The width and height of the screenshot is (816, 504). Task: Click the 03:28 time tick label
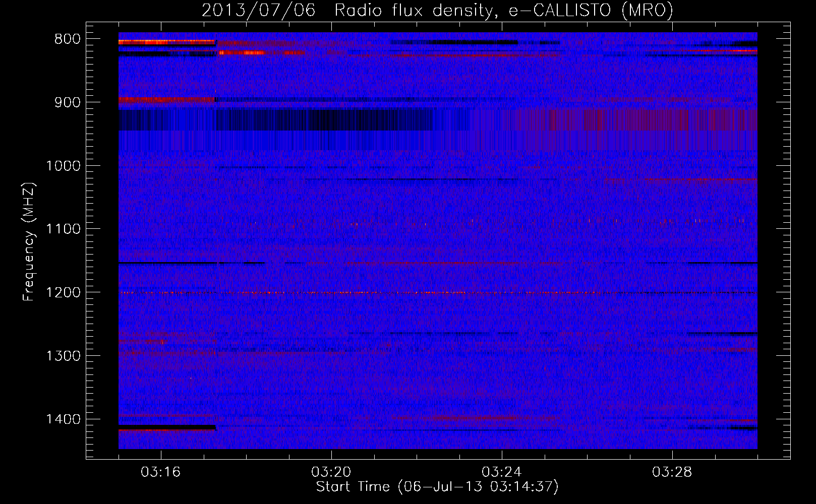point(672,472)
